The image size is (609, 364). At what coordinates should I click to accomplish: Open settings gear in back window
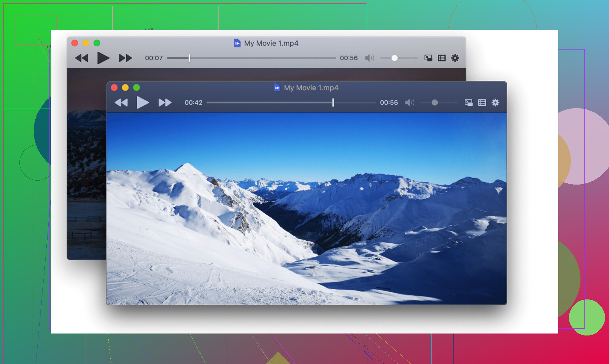coord(455,58)
